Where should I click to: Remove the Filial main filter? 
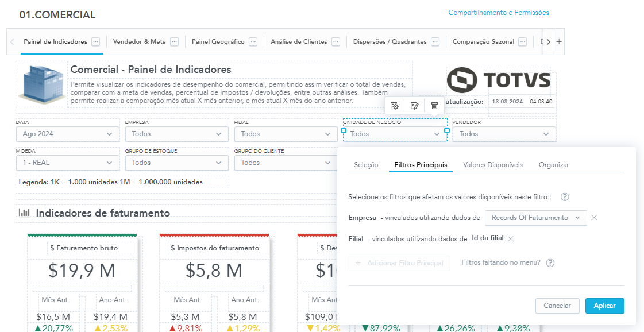[511, 238]
